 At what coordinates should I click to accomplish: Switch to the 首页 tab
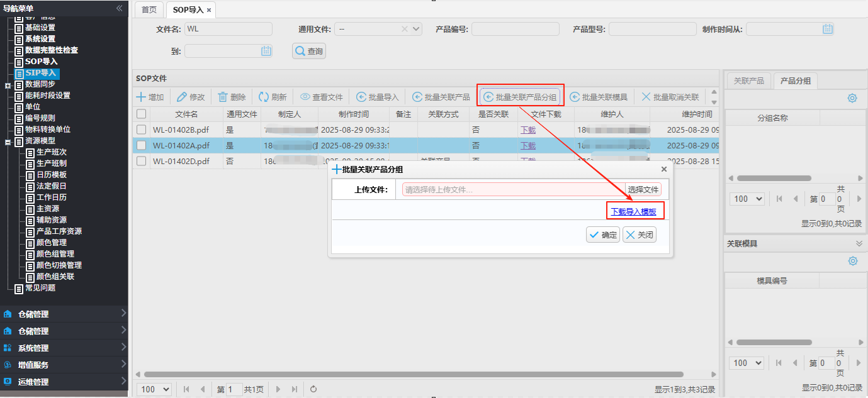(x=149, y=9)
